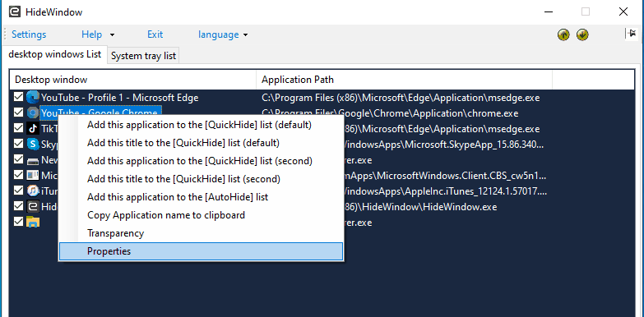Uncheck YouTube - Profile 1 - Microsoft Edge checkbox
The width and height of the screenshot is (644, 317).
tap(18, 97)
